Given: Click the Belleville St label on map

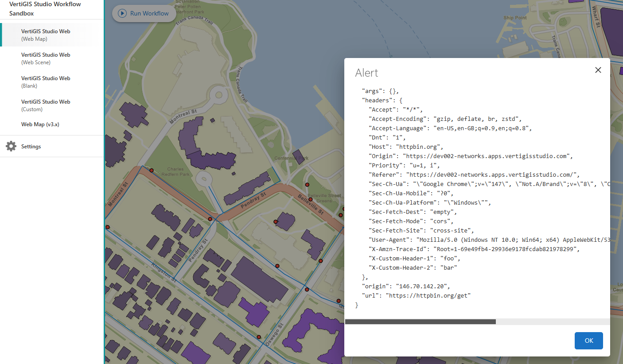Looking at the screenshot, I should [x=310, y=205].
